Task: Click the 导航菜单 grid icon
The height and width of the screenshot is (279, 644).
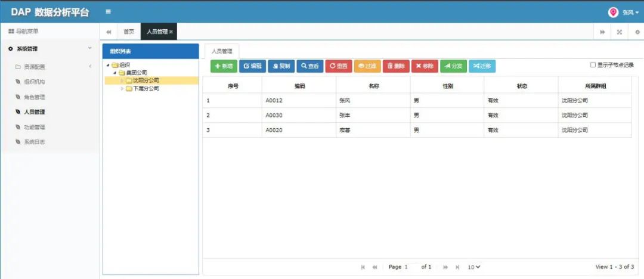Action: 11,32
